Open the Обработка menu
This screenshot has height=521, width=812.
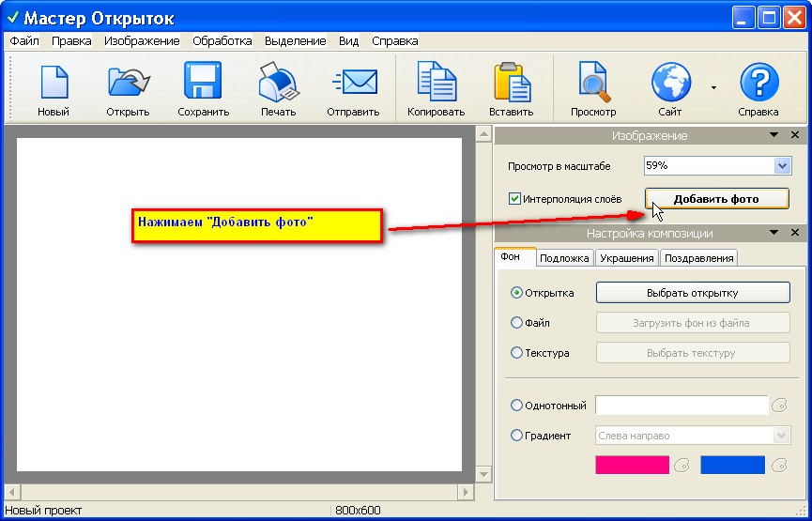coord(222,41)
